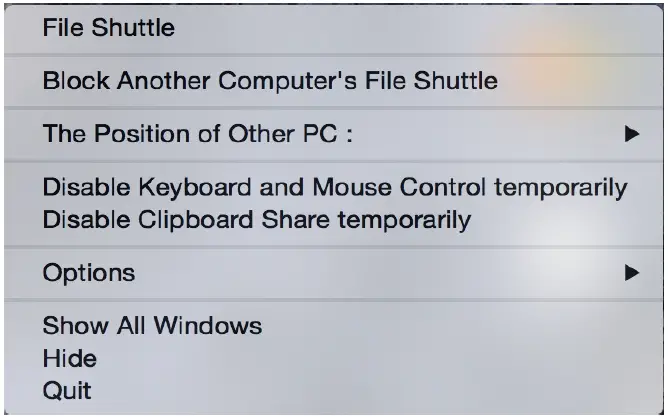This screenshot has width=668, height=417.
Task: Disable Clipboard Share temporarily
Action: (x=256, y=219)
